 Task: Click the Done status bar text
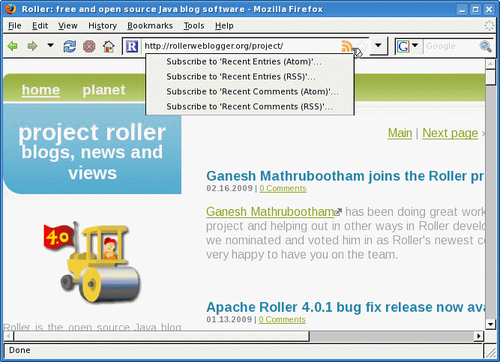pyautogui.click(x=20, y=350)
